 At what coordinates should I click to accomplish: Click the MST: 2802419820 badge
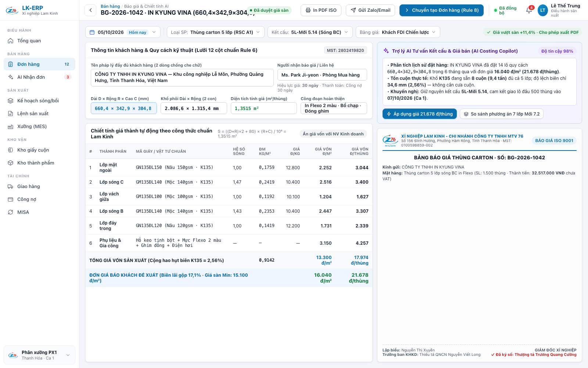[345, 50]
